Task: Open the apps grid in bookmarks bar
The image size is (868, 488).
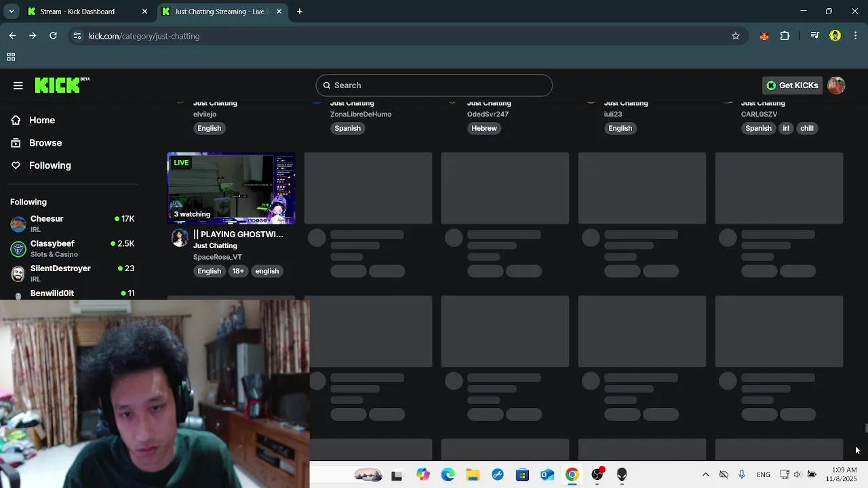Action: pos(11,57)
